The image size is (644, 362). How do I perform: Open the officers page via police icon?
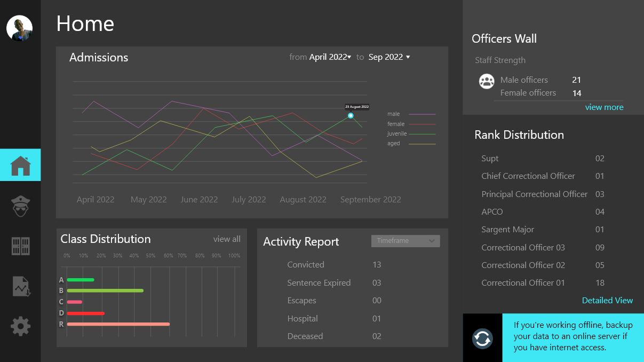click(x=20, y=206)
